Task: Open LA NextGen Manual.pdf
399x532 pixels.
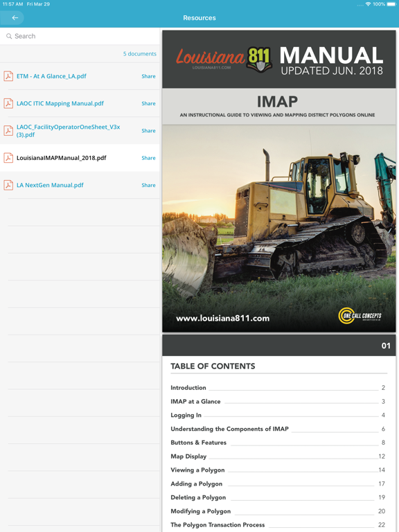Action: (50, 185)
